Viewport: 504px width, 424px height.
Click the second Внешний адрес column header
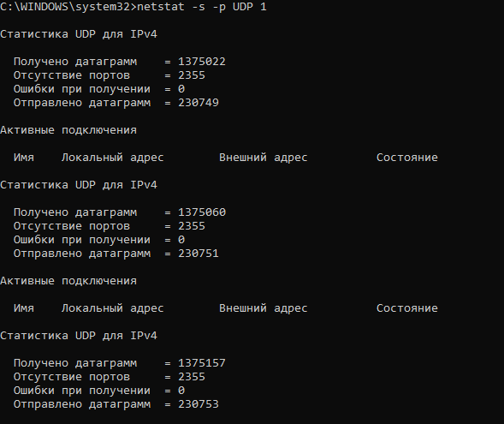tap(264, 308)
